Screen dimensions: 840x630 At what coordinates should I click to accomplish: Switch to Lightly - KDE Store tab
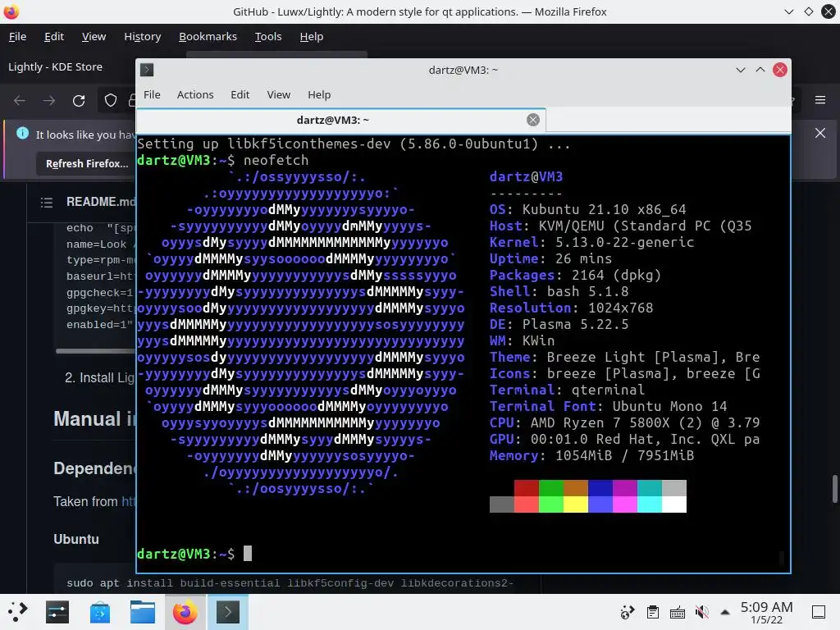pyautogui.click(x=55, y=67)
